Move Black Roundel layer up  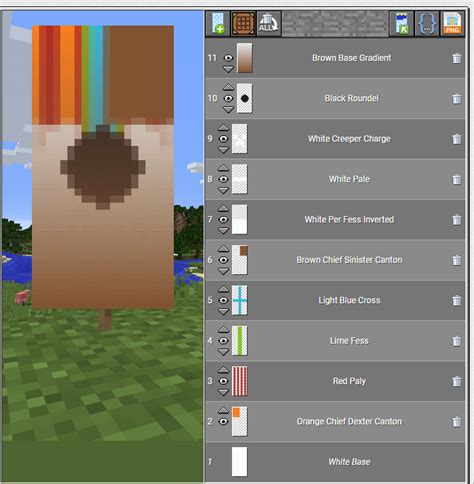[228, 87]
